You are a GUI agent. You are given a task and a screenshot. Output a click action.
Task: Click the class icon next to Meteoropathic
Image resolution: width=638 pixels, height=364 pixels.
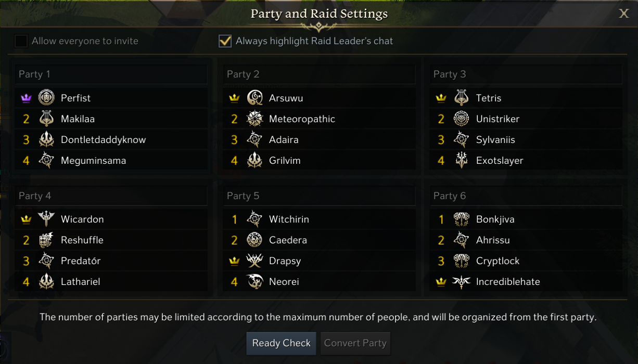coord(254,119)
